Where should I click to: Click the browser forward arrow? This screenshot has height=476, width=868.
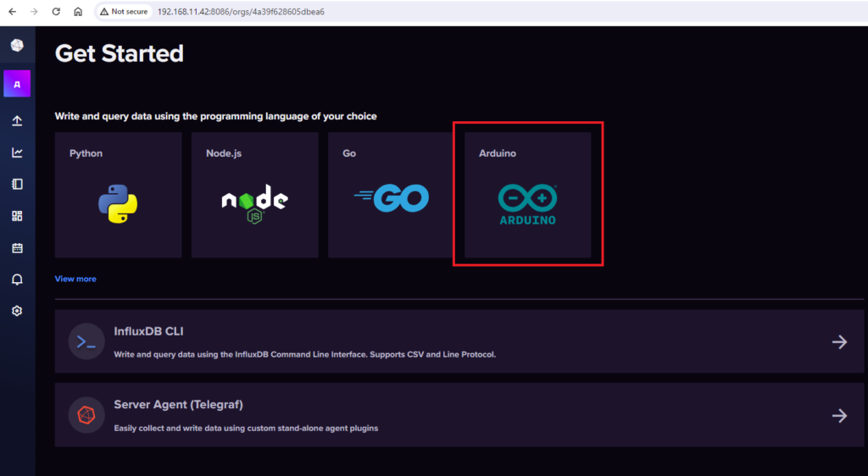pyautogui.click(x=34, y=12)
